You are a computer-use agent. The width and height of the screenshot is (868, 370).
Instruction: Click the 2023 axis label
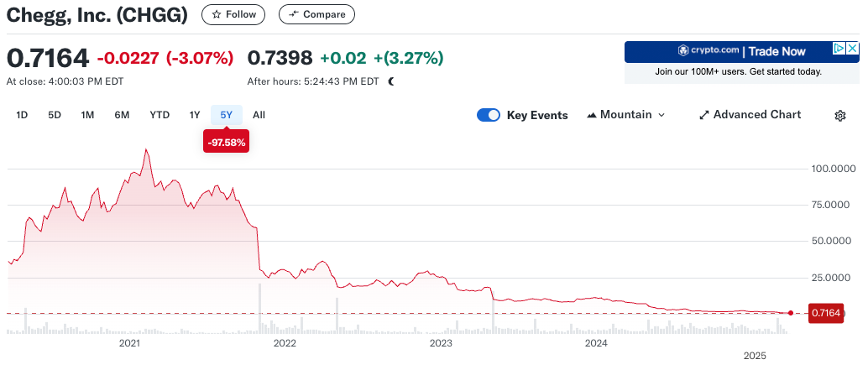[442, 343]
